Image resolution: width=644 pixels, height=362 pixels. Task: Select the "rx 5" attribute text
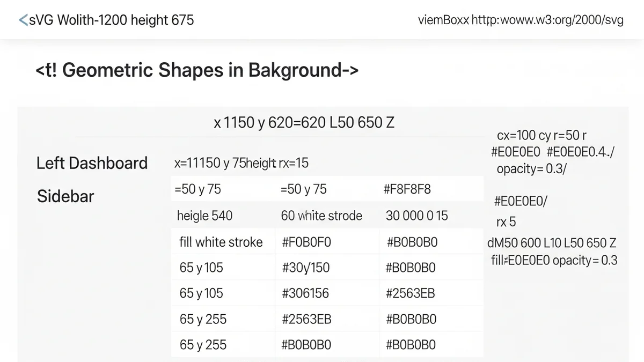tap(506, 222)
